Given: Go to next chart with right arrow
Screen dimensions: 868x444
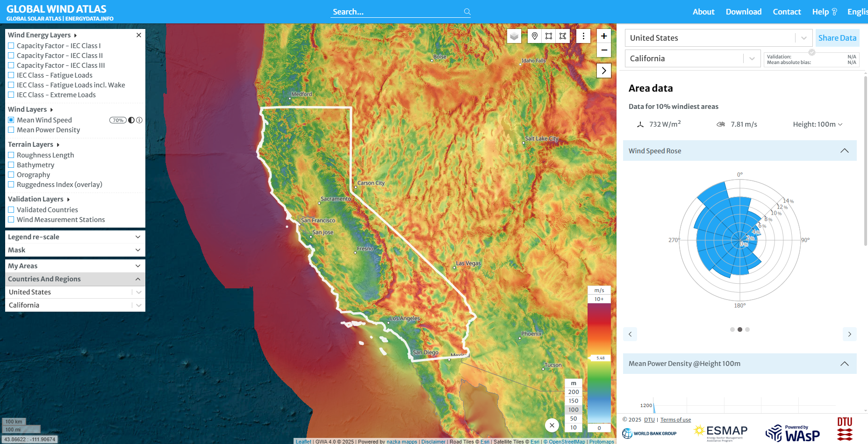Looking at the screenshot, I should pyautogui.click(x=850, y=334).
